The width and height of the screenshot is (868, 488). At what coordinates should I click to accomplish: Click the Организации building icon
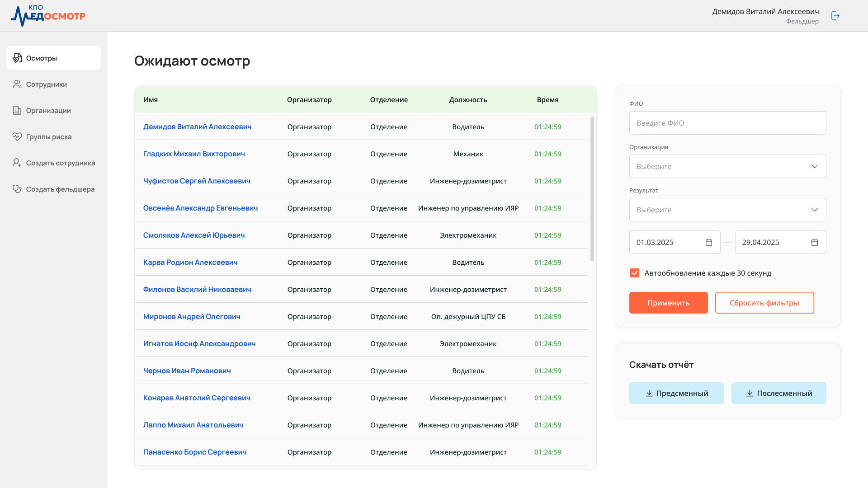(17, 110)
